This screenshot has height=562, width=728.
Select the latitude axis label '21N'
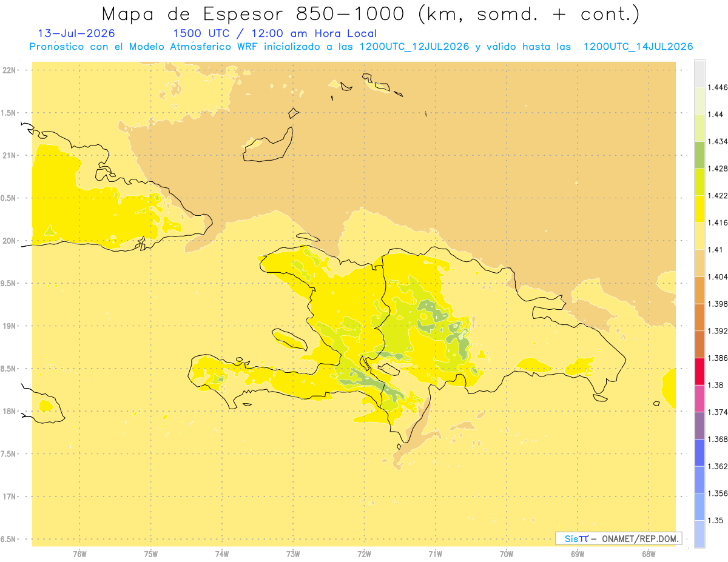(9, 155)
